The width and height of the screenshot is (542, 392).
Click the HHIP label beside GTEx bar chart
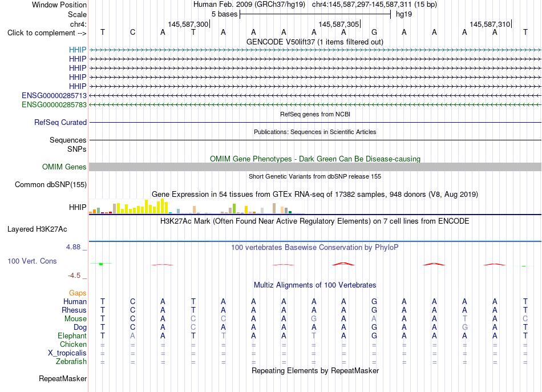point(78,207)
